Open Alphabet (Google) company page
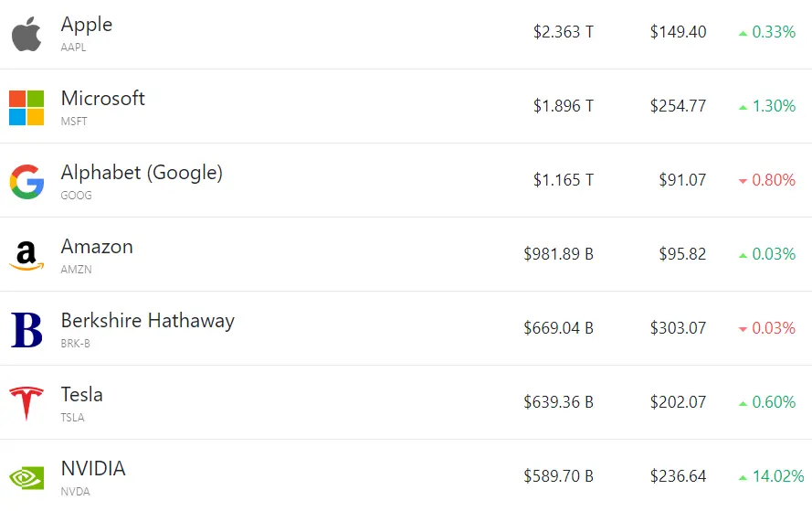 point(142,173)
